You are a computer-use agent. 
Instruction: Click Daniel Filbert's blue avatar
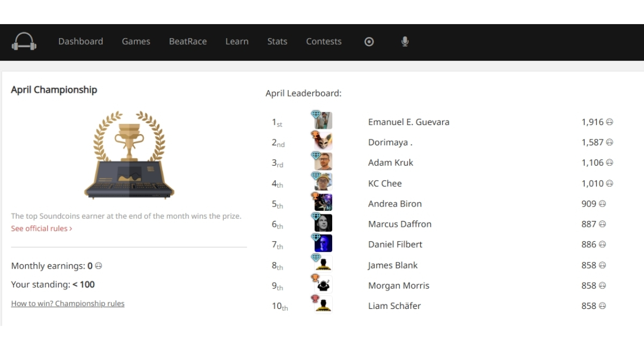tap(323, 243)
